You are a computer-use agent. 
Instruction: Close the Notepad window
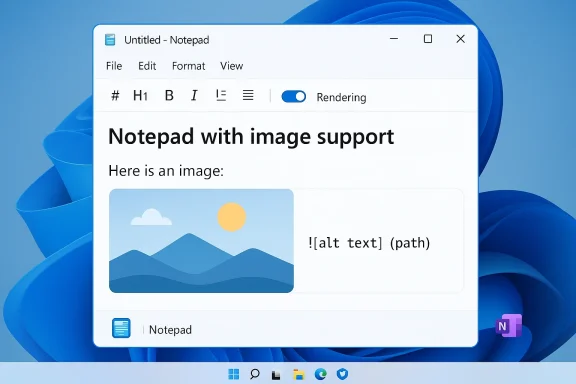click(x=460, y=39)
